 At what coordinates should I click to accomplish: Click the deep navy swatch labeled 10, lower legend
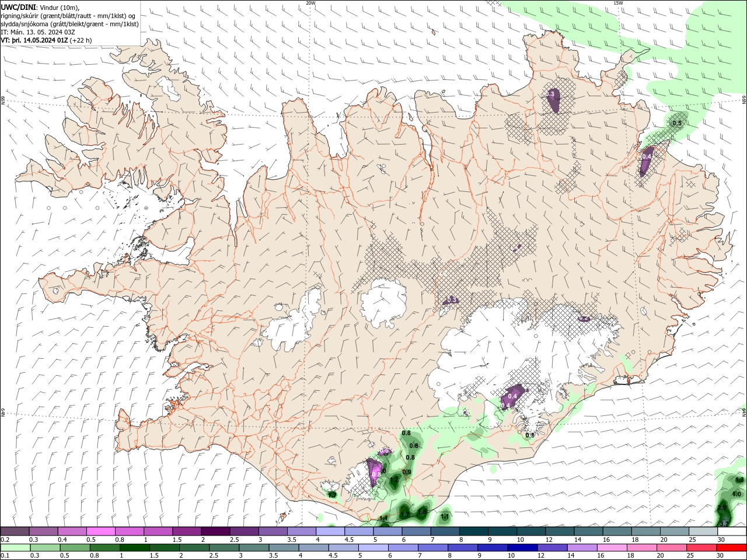click(522, 548)
